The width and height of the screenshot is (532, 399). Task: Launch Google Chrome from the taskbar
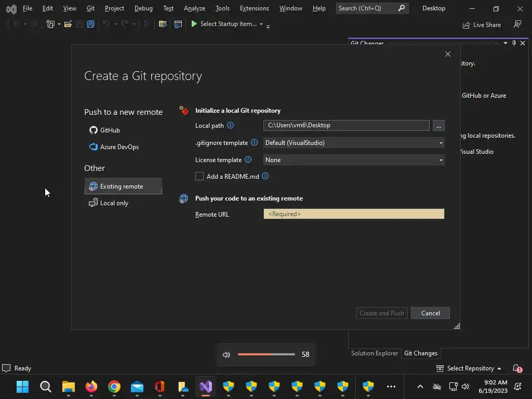tap(114, 387)
